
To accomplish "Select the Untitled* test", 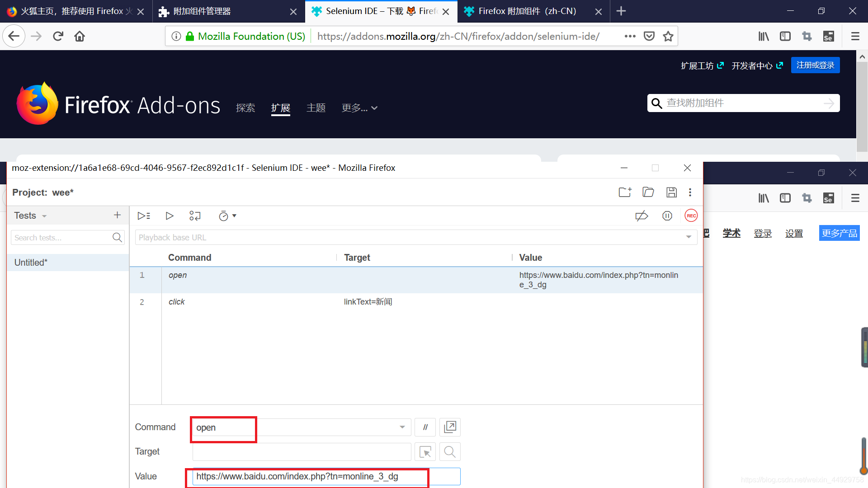I will point(68,263).
